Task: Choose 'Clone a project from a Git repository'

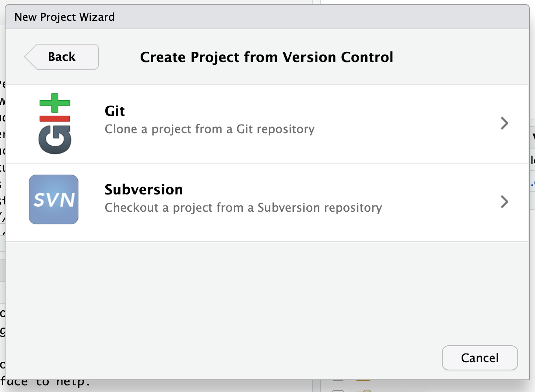Action: (x=210, y=129)
